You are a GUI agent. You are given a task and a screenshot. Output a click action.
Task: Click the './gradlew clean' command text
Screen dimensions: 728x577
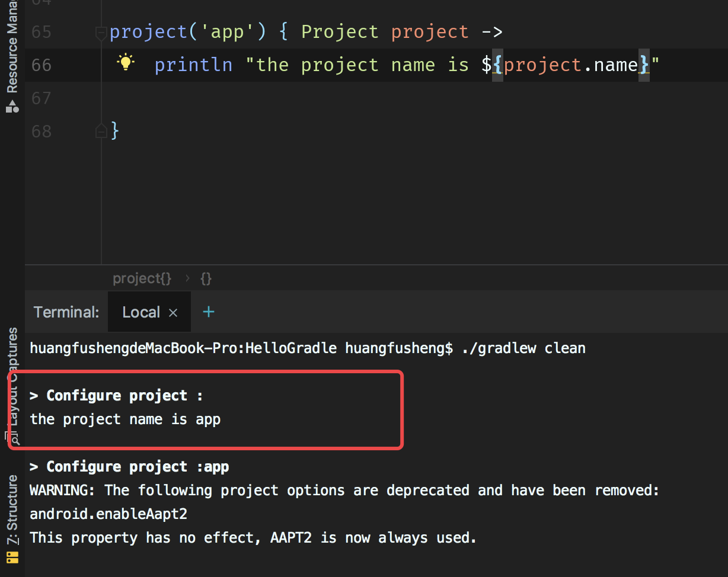(x=523, y=348)
